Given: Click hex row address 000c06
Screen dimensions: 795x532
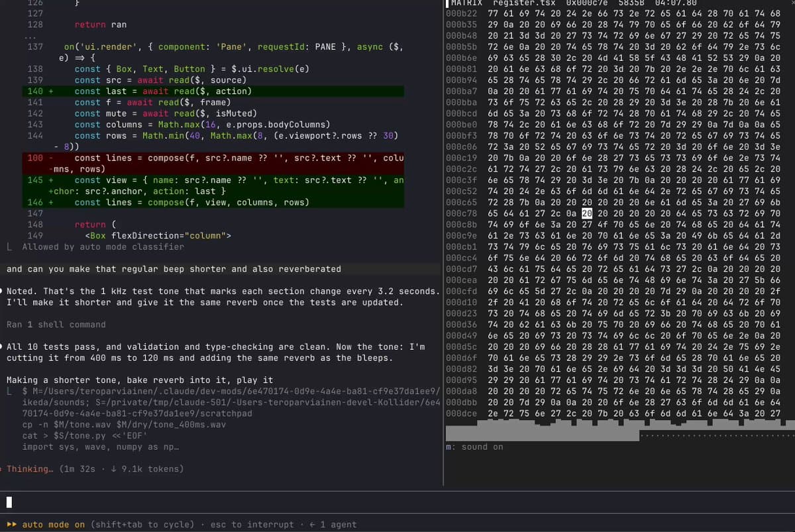Looking at the screenshot, I should pyautogui.click(x=462, y=146).
